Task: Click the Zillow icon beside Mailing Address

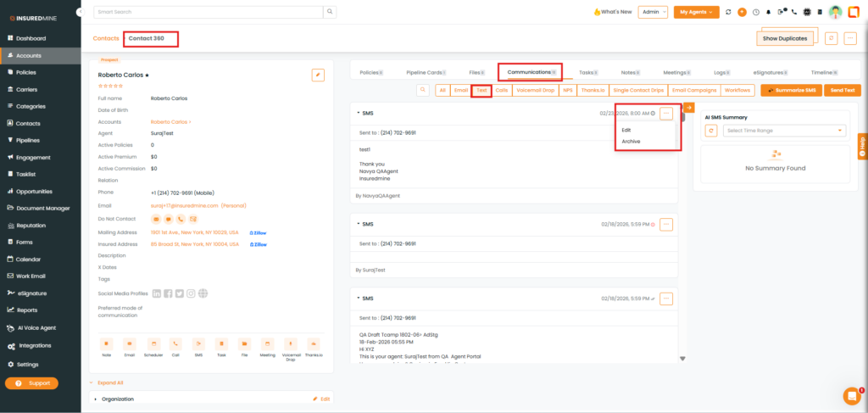Action: (258, 232)
